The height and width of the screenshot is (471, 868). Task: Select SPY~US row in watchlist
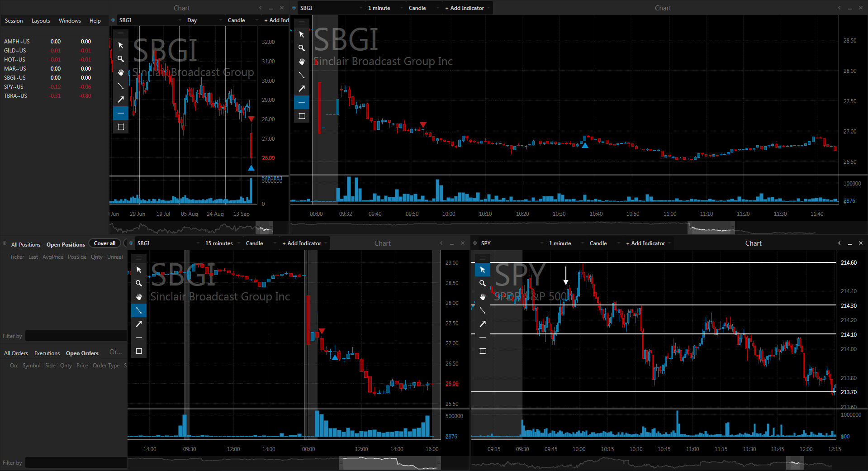[54, 87]
